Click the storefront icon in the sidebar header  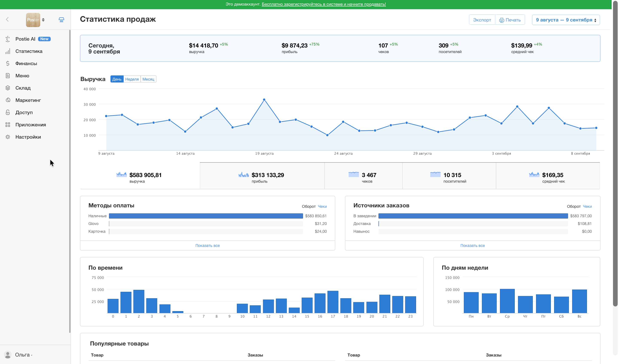(61, 20)
